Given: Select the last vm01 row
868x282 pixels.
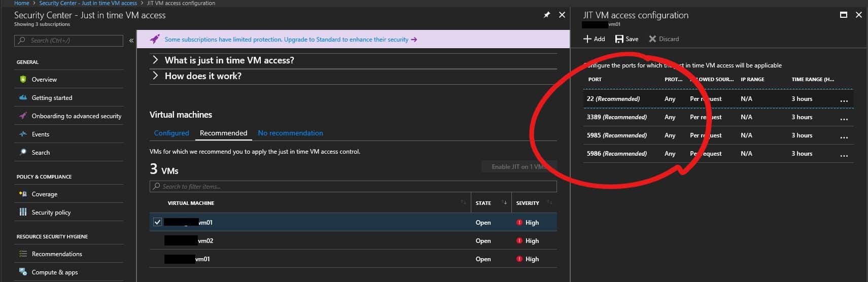Looking at the screenshot, I should pos(353,259).
